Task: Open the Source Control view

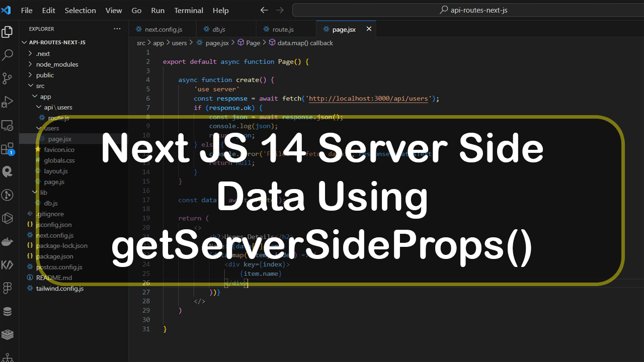Action: click(8, 78)
